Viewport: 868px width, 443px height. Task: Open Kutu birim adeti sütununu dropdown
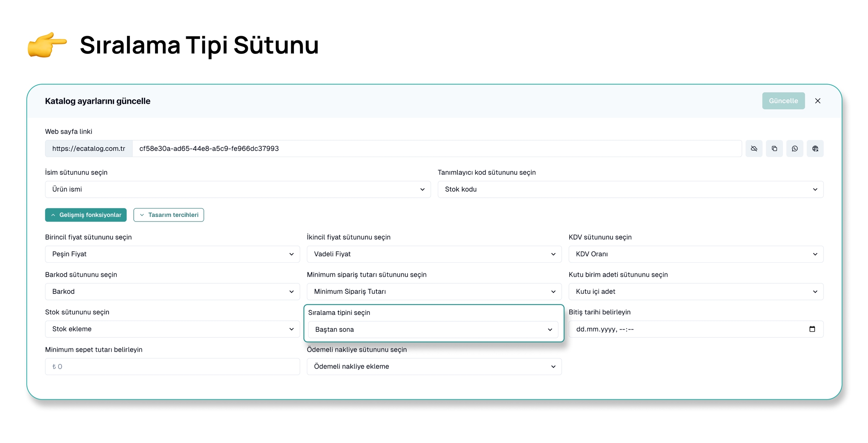pos(695,292)
